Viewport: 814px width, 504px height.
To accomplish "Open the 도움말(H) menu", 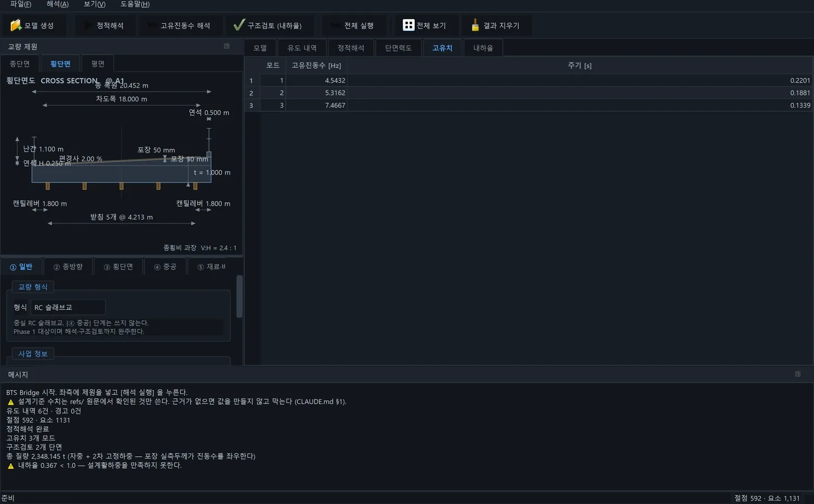I will pyautogui.click(x=135, y=4).
